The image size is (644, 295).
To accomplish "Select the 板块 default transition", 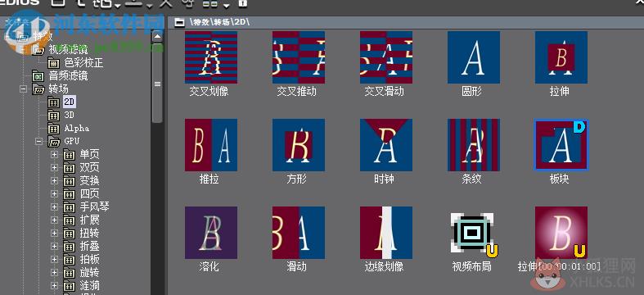I will coord(561,145).
